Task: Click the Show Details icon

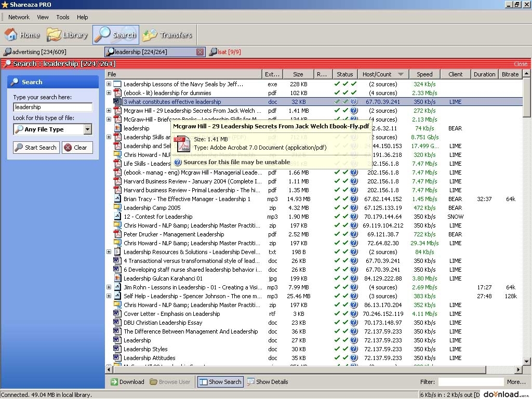Action: pos(251,382)
